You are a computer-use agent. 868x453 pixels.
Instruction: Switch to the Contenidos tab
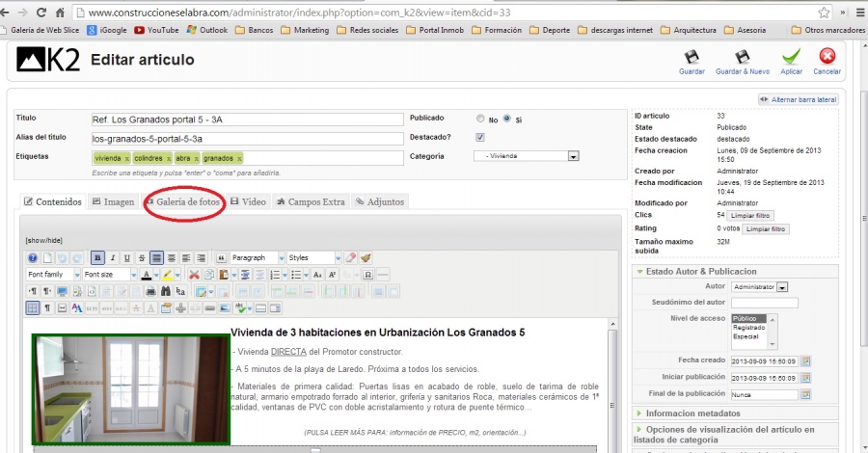click(52, 201)
